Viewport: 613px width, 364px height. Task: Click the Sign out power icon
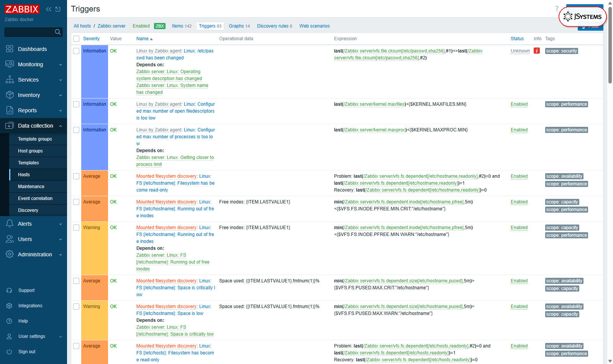pos(9,352)
